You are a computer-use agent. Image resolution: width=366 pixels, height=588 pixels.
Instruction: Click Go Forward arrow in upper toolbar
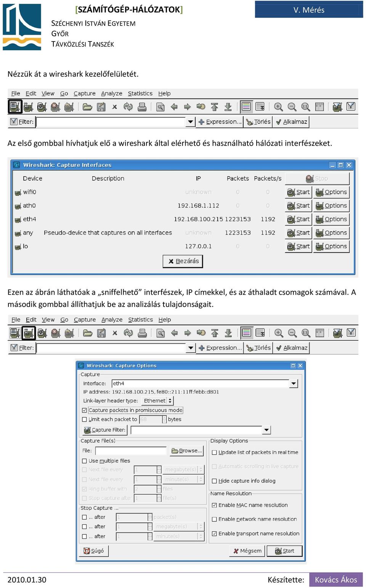[187, 107]
